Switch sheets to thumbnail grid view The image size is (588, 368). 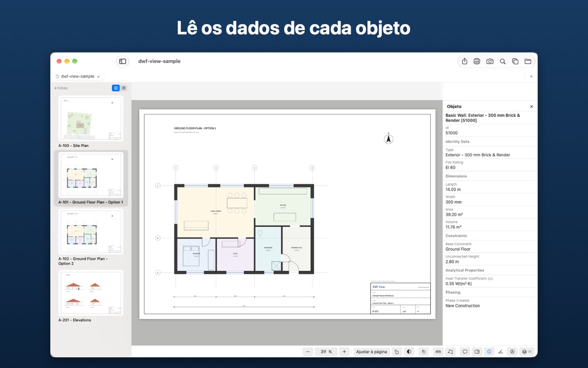pos(116,88)
